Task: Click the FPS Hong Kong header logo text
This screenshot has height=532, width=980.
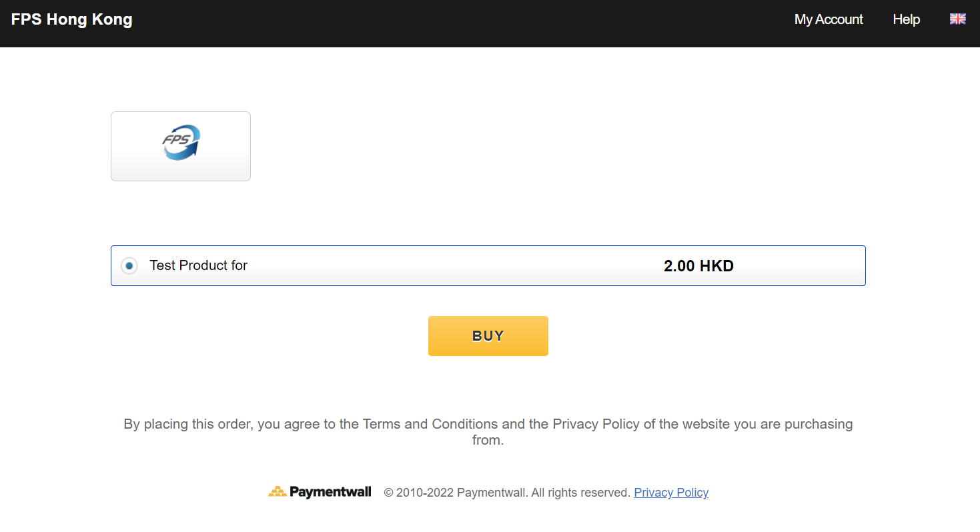Action: coord(71,19)
